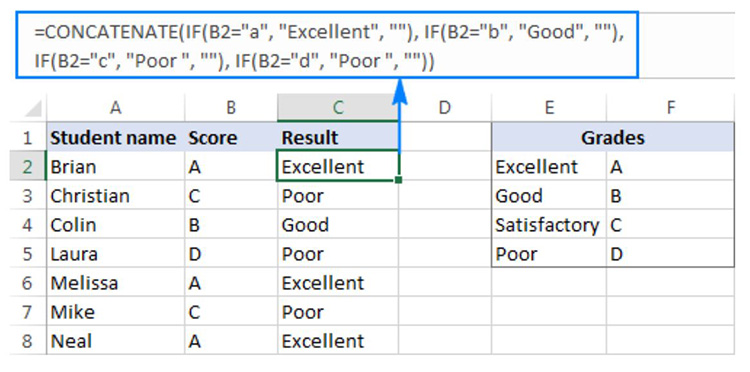Select Neal's Excellent result cell

[x=338, y=341]
